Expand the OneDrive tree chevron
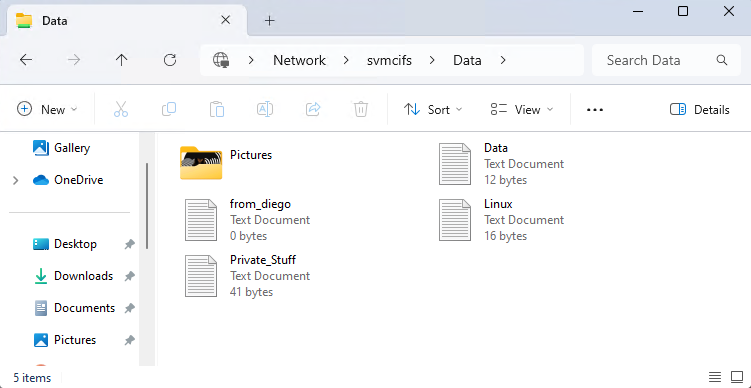The width and height of the screenshot is (751, 388). click(x=15, y=181)
